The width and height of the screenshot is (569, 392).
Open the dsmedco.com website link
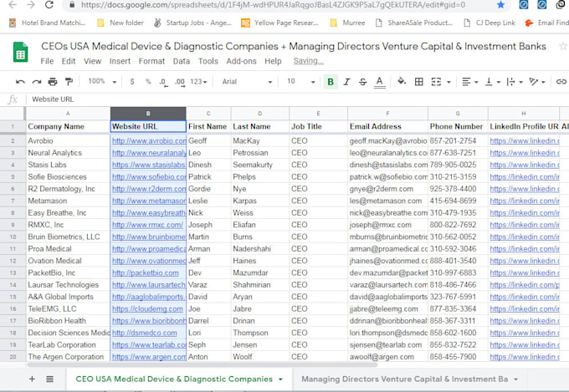pyautogui.click(x=145, y=333)
